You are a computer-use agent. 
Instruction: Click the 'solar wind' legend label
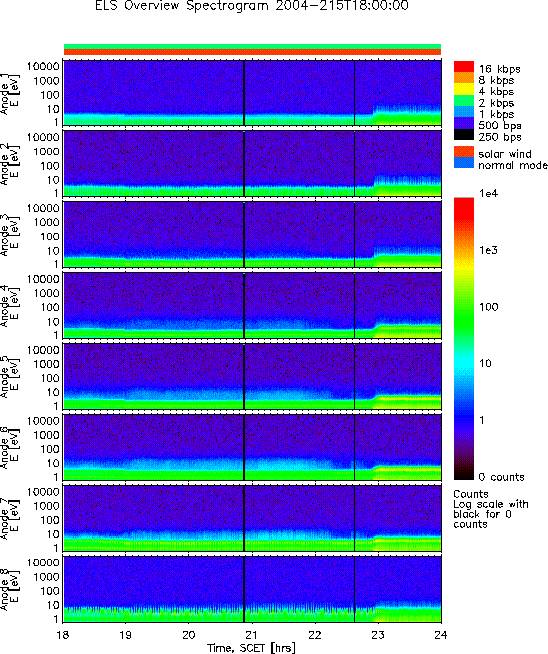(x=505, y=154)
